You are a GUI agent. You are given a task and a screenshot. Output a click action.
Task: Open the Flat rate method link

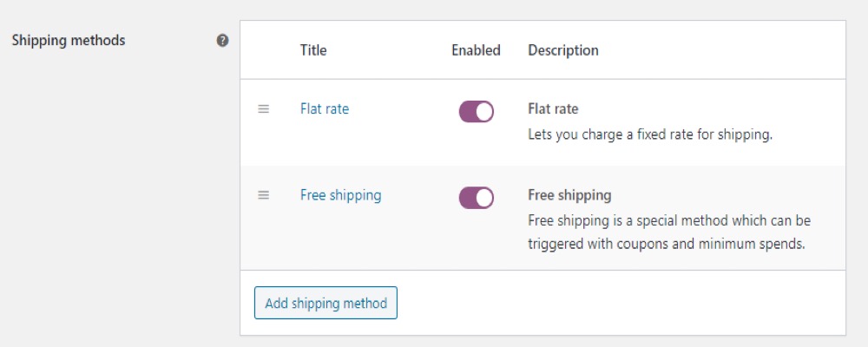325,108
